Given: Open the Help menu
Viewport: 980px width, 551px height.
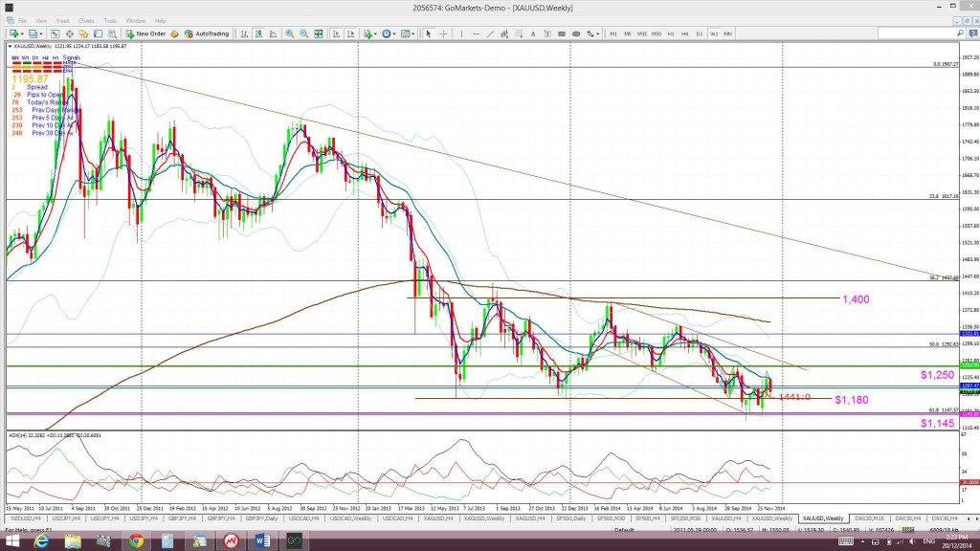Looking at the screenshot, I should 161,21.
